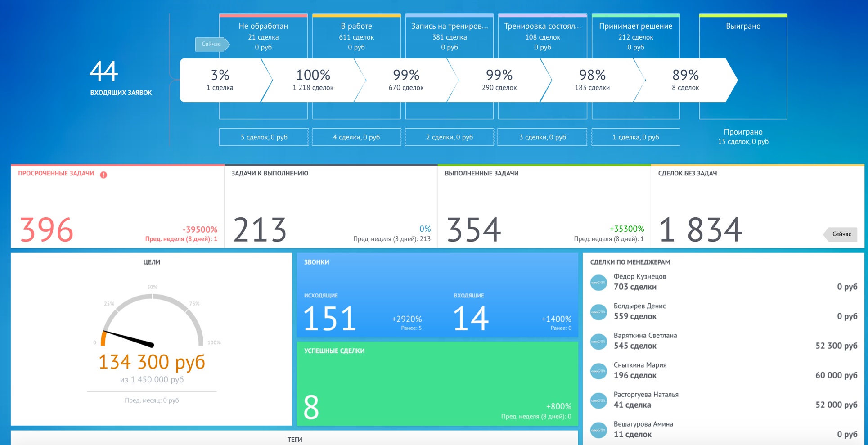The height and width of the screenshot is (445, 868).
Task: Click Варяткина Светлана's avatar icon
Action: coord(598,342)
